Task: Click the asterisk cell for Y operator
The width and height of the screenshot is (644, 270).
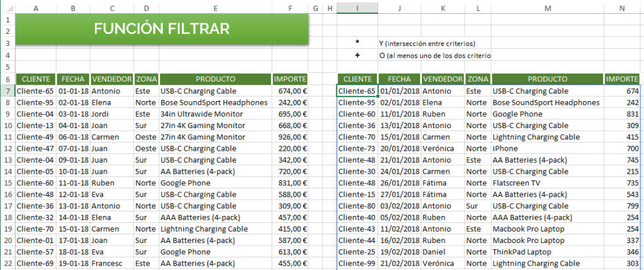Action: point(357,43)
